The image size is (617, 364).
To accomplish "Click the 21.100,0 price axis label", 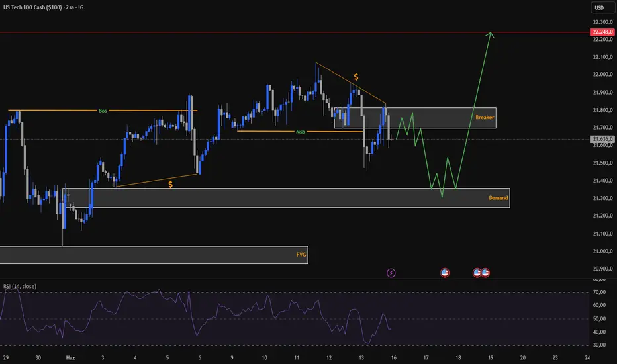I will pos(602,234).
